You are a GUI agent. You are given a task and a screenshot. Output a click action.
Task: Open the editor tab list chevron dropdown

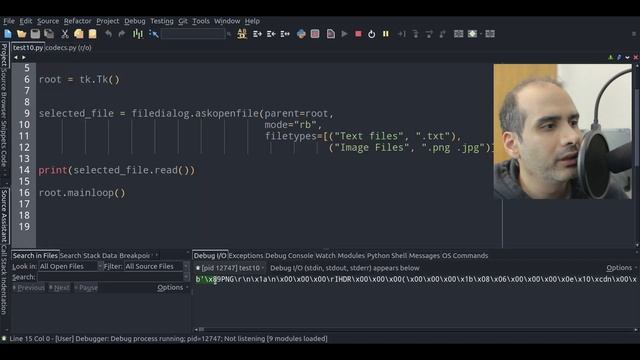[x=627, y=58]
